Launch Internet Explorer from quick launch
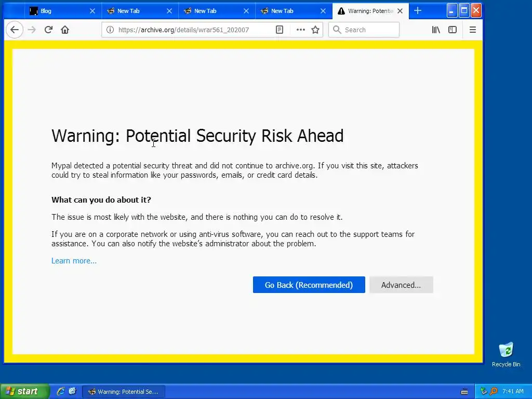 pos(61,391)
